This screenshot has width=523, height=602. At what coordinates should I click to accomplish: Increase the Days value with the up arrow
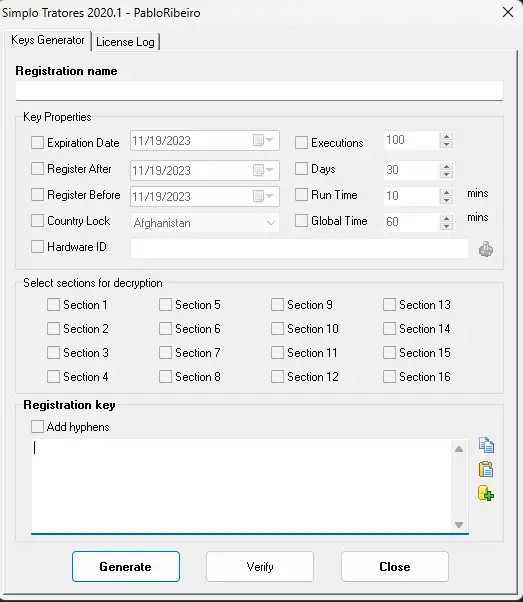[x=446, y=166]
